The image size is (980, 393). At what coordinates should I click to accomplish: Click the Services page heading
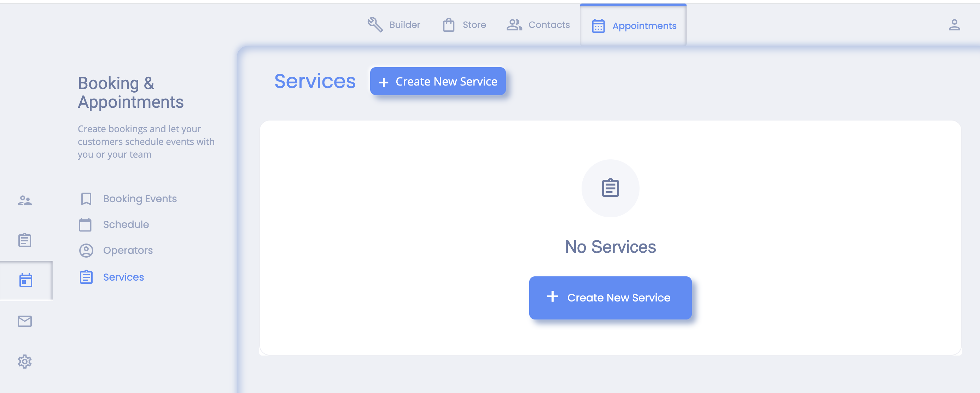(x=315, y=81)
